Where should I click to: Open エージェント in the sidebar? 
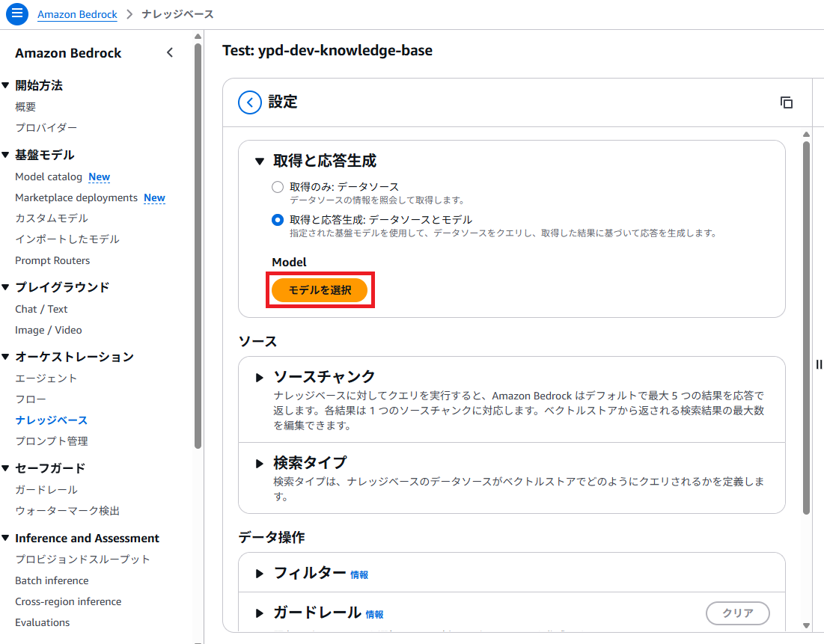46,378
